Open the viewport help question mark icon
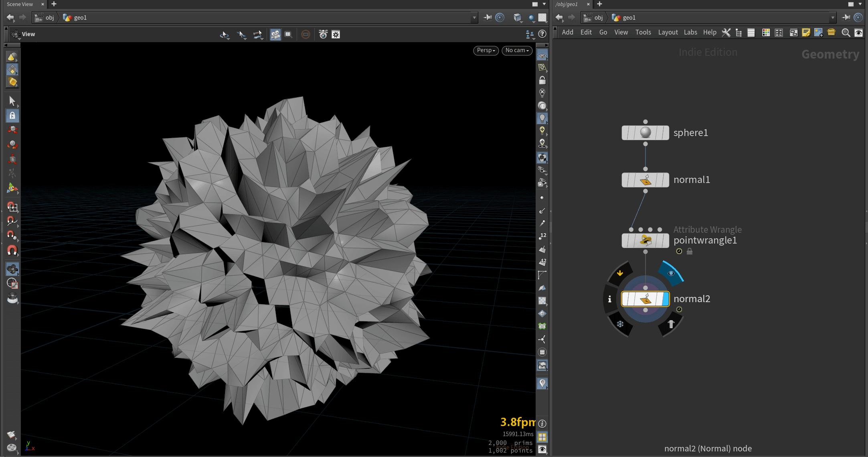Image resolution: width=868 pixels, height=457 pixels. 542,35
